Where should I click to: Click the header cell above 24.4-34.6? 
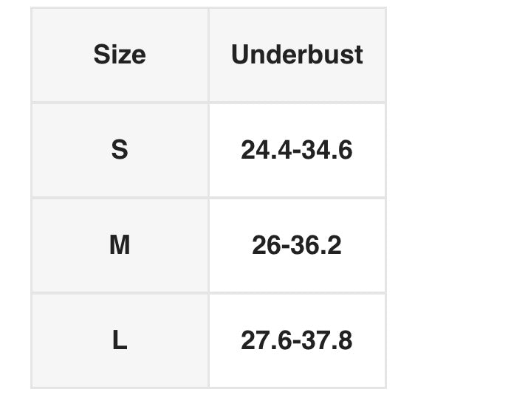(x=297, y=55)
